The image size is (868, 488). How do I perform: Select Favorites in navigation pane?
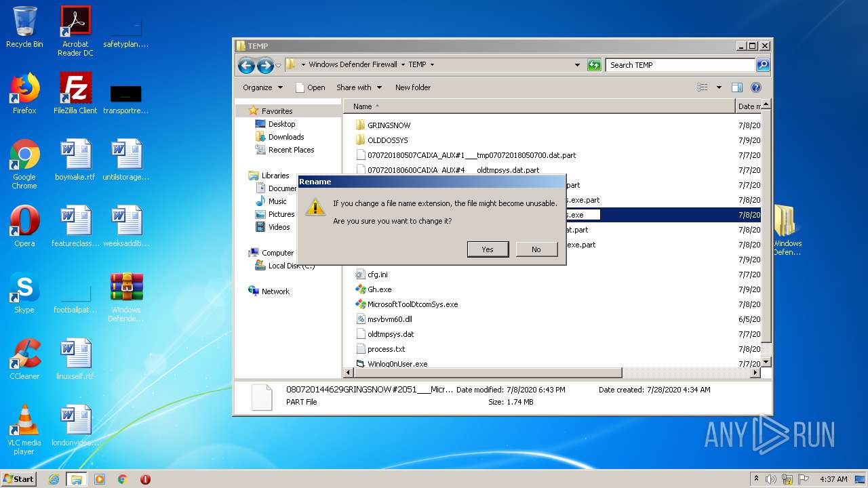pos(277,111)
